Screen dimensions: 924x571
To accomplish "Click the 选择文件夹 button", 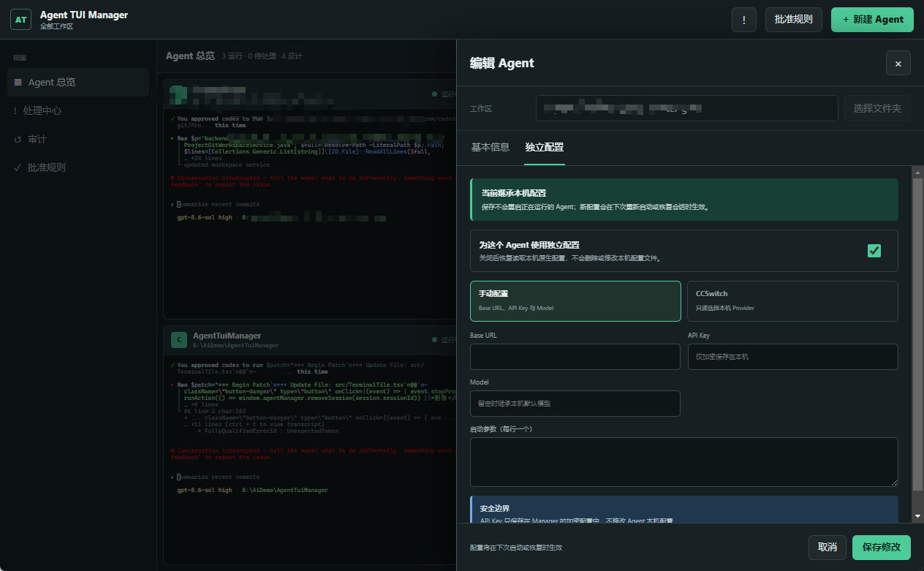I will click(877, 108).
